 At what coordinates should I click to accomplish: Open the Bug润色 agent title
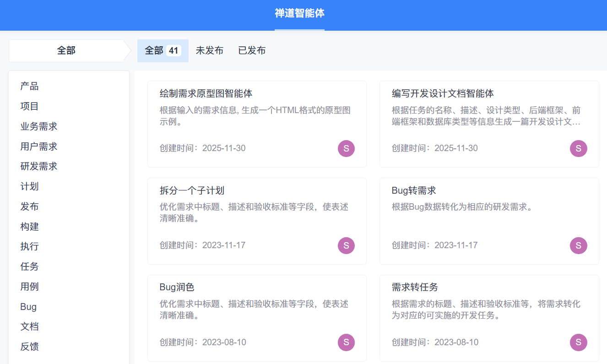coord(177,288)
